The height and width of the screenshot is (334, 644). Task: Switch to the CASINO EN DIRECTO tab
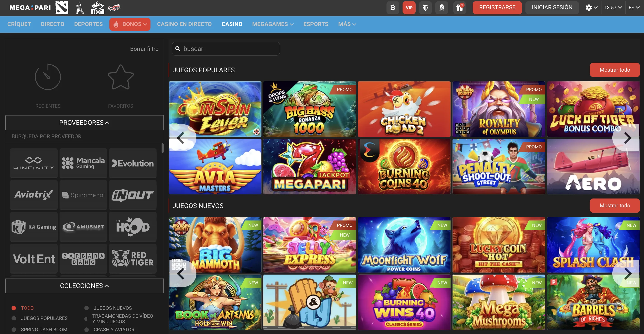[184, 24]
